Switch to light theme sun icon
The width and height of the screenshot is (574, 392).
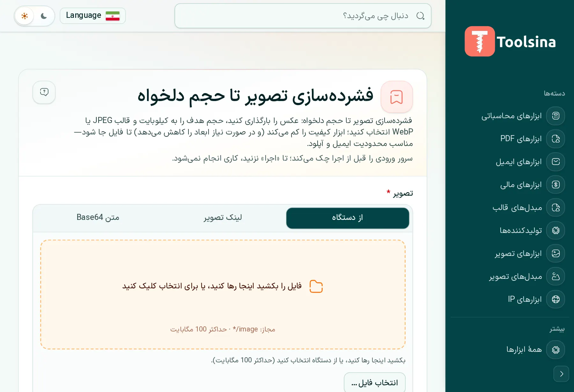(x=25, y=16)
